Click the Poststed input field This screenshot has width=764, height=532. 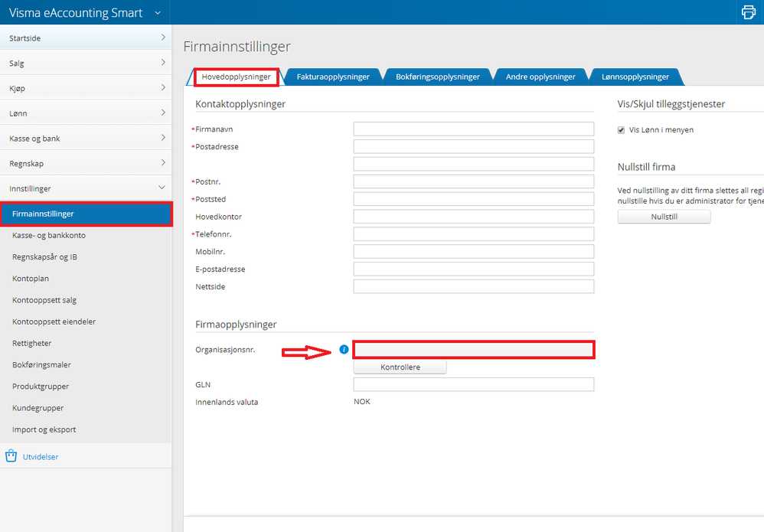(x=474, y=199)
